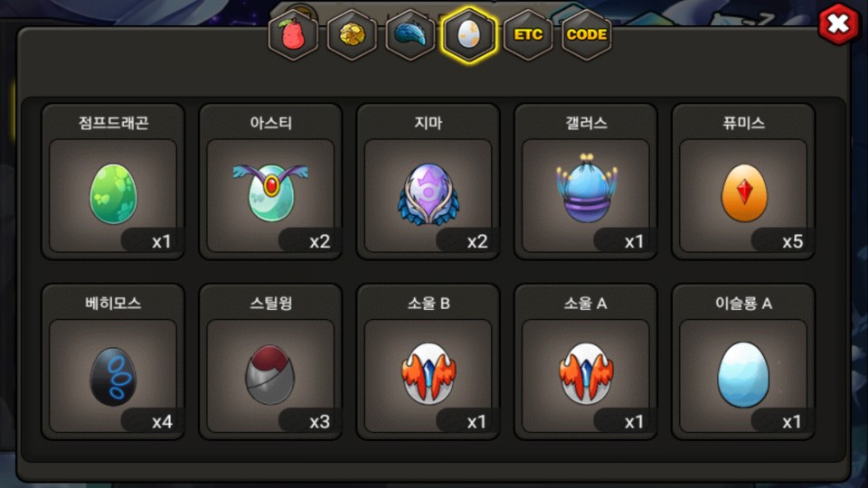Select the highlighted egg tab

469,35
